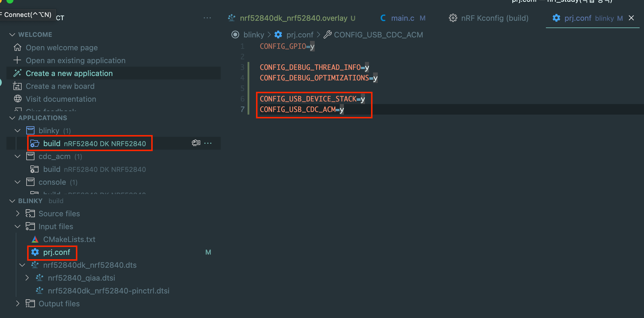Close the prj.conf editor tab
Screen dimensions: 644x318
click(x=631, y=18)
